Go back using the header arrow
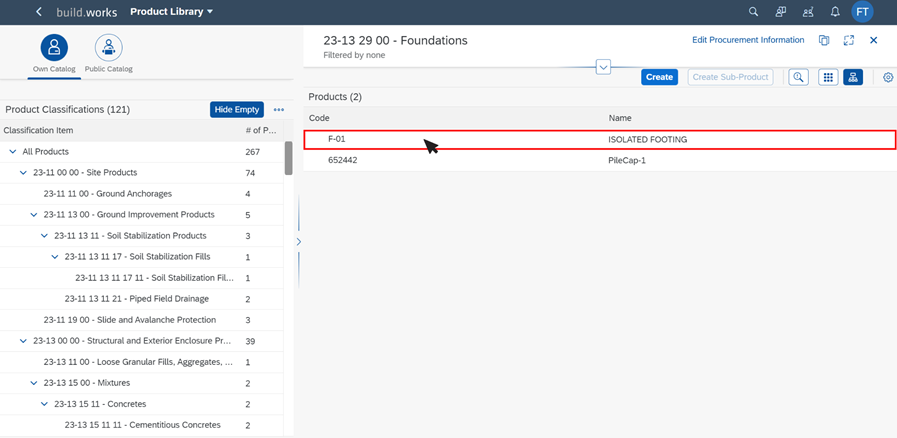The image size is (897, 438). (x=38, y=12)
